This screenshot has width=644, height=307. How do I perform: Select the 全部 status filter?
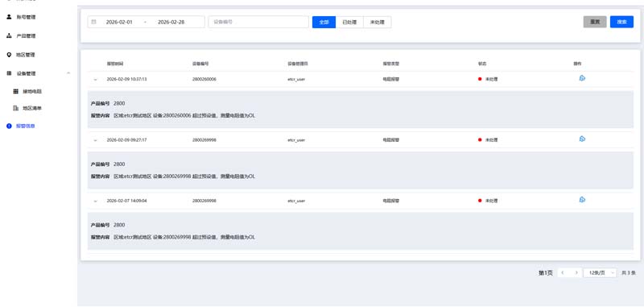pos(324,23)
